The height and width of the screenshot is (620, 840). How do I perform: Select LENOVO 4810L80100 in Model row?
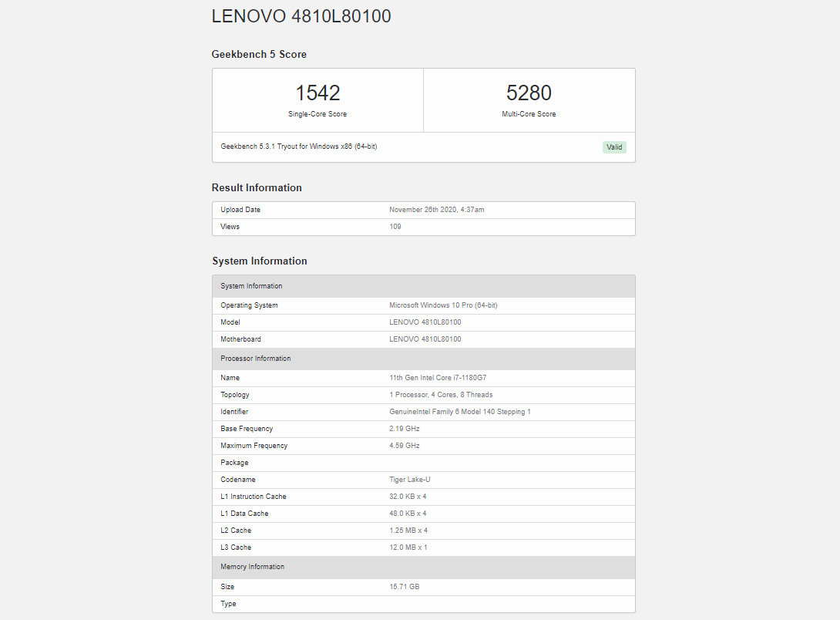tap(425, 322)
